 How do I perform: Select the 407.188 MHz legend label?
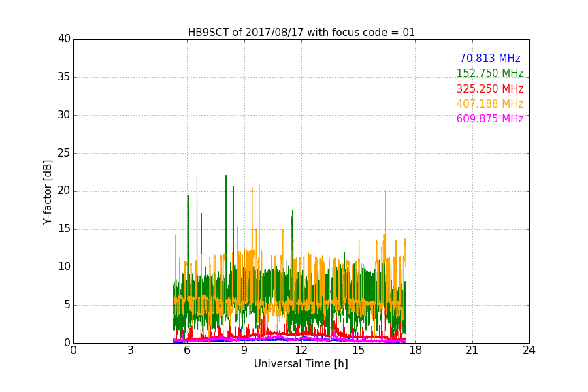490,104
